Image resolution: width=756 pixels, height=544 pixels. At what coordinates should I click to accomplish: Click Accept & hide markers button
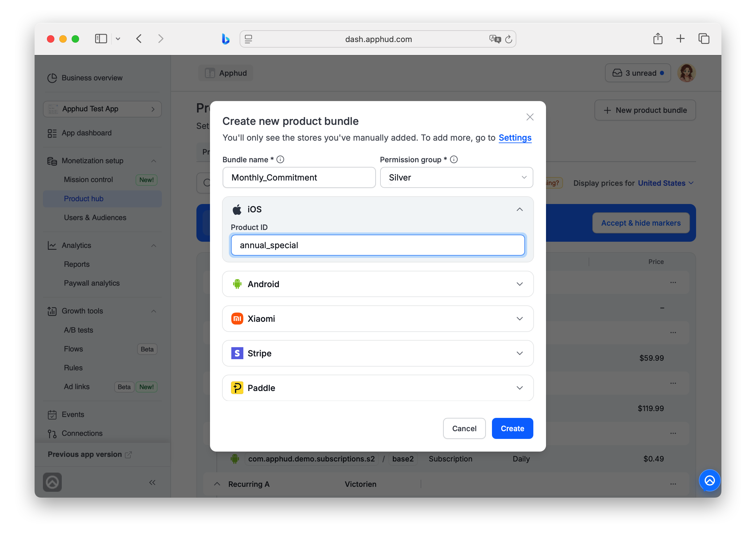click(x=641, y=223)
